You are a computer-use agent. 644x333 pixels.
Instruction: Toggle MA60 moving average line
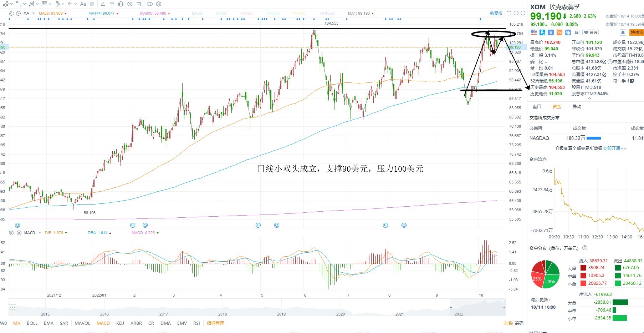(x=221, y=13)
